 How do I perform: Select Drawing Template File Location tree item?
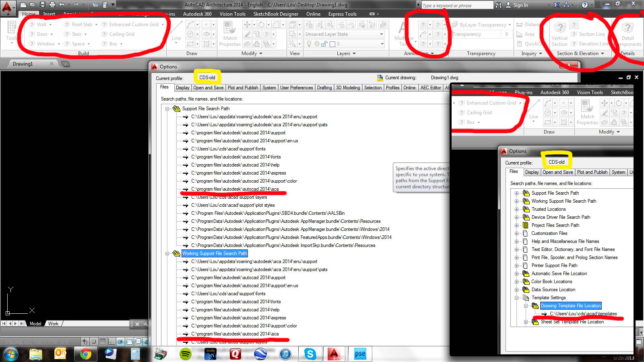coord(570,306)
